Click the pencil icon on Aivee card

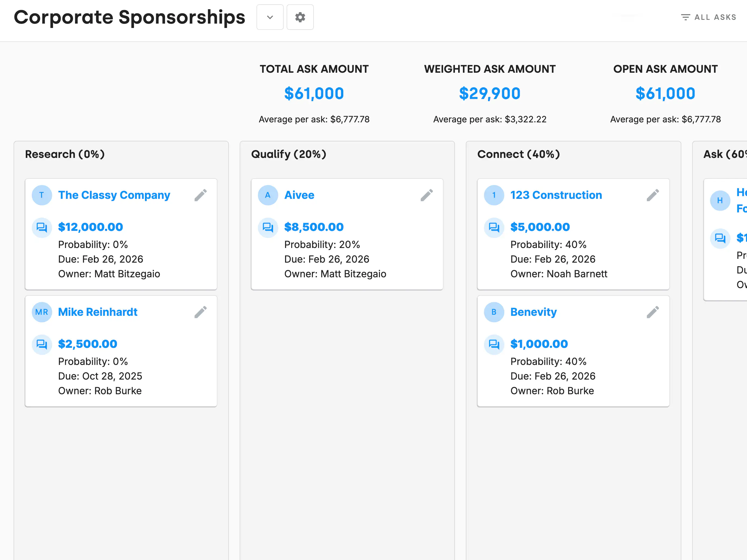[x=426, y=195]
